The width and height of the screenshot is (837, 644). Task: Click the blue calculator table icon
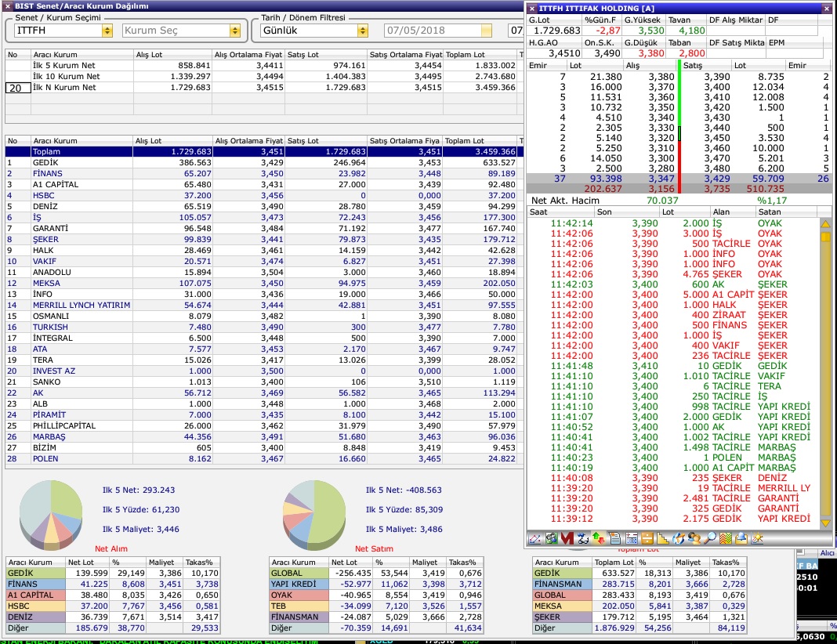(631, 539)
